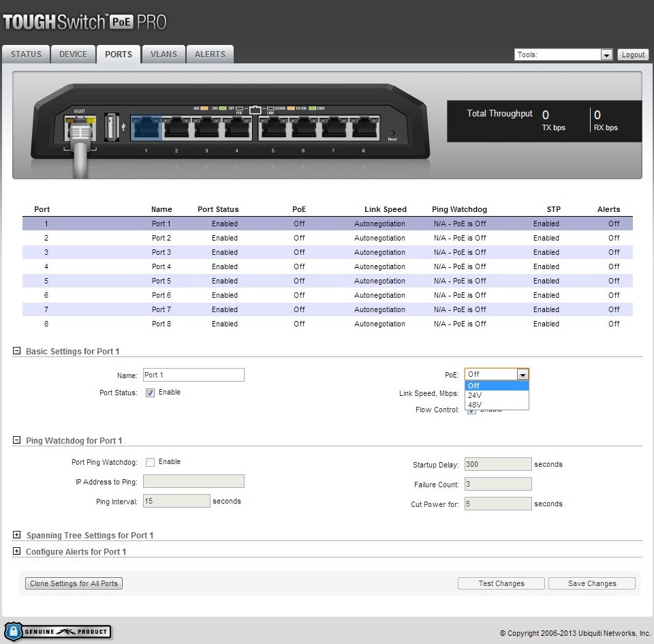
Task: Click the USB port on the switch image
Action: 111,126
